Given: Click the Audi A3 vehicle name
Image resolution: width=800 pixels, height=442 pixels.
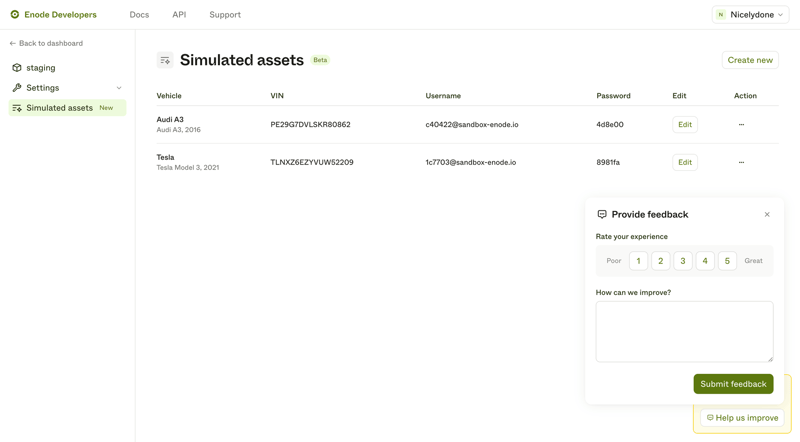Looking at the screenshot, I should pyautogui.click(x=170, y=119).
